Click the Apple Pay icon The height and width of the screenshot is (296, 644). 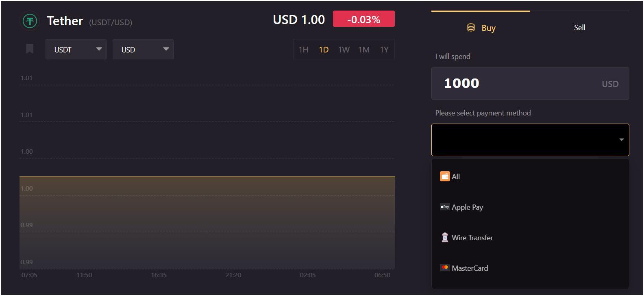tap(445, 207)
